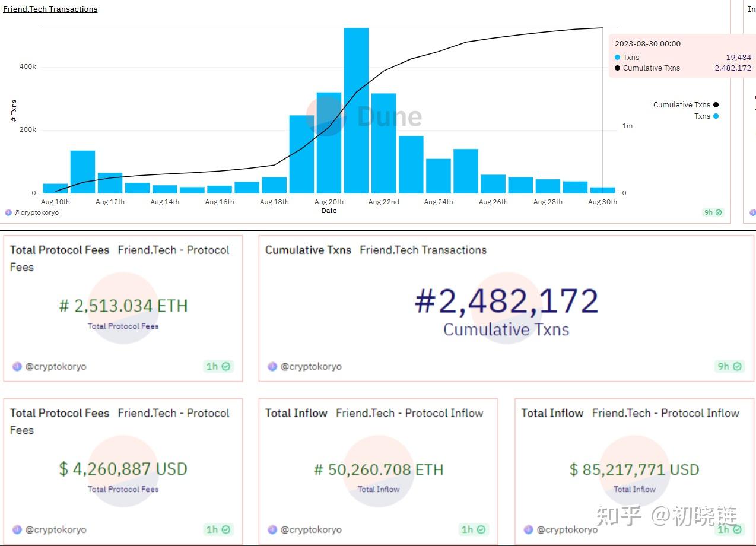Click @cryptokoryo link in the Total Inflow USD card
The width and height of the screenshot is (756, 546).
pos(567,529)
